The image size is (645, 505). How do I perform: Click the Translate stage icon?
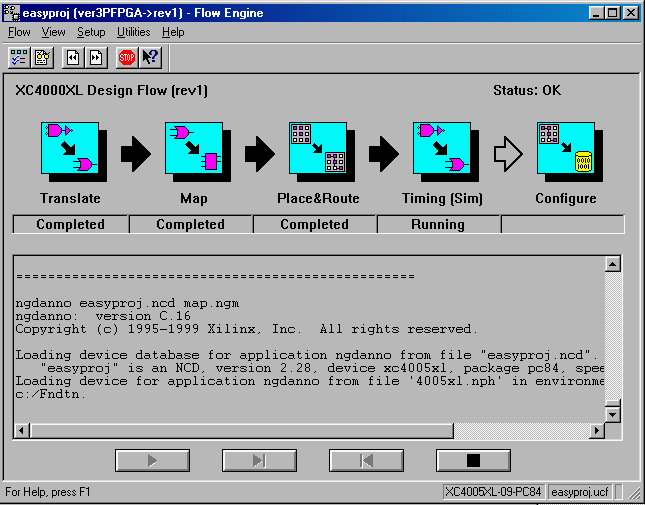(70, 149)
